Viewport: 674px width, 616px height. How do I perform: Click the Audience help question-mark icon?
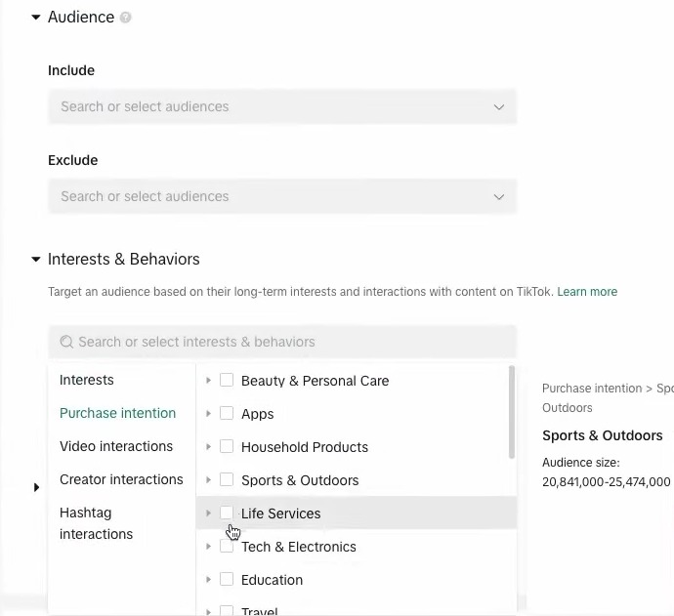125,18
